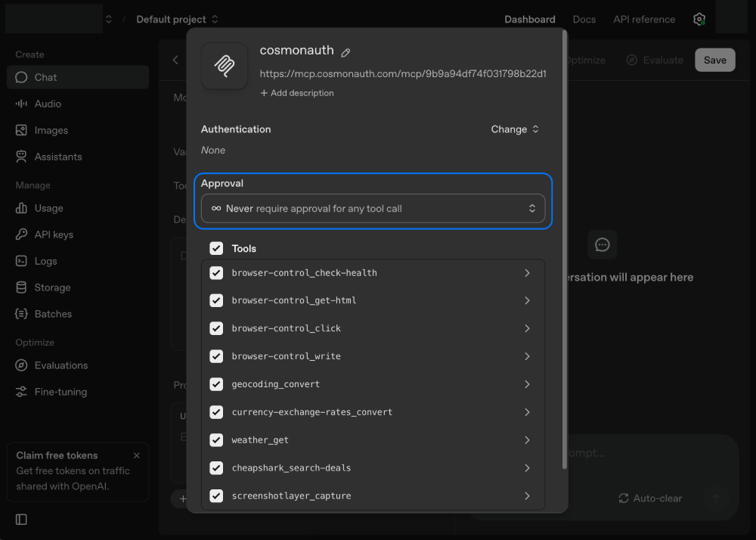Image resolution: width=756 pixels, height=540 pixels.
Task: Go back using the left arrow icon
Action: (x=175, y=60)
